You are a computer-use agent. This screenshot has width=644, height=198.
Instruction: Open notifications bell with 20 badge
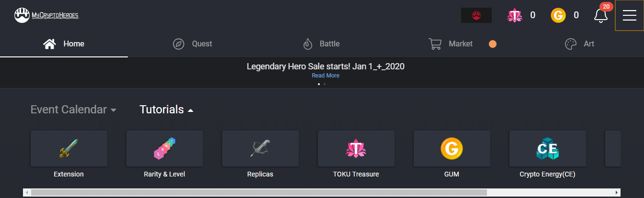coord(601,15)
